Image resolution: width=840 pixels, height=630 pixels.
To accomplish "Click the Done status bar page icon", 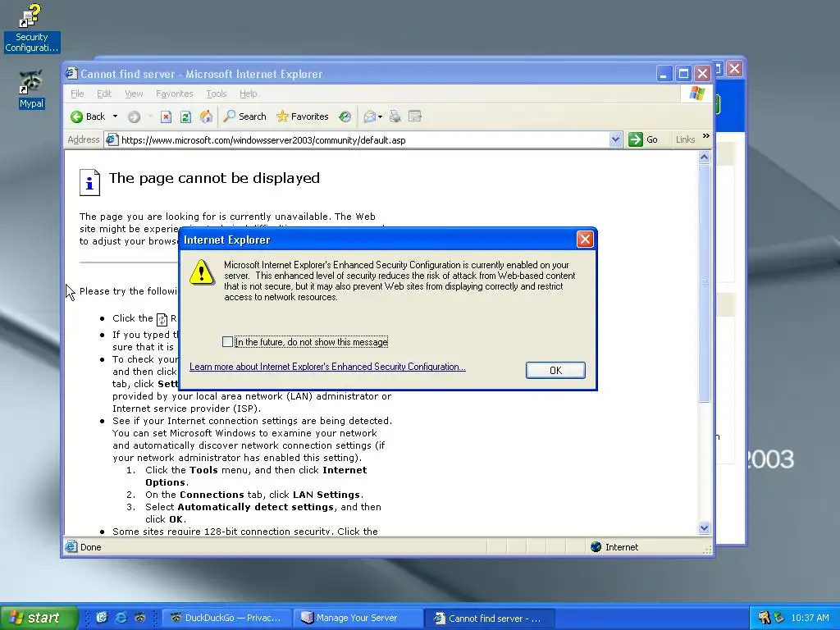I will coord(71,547).
